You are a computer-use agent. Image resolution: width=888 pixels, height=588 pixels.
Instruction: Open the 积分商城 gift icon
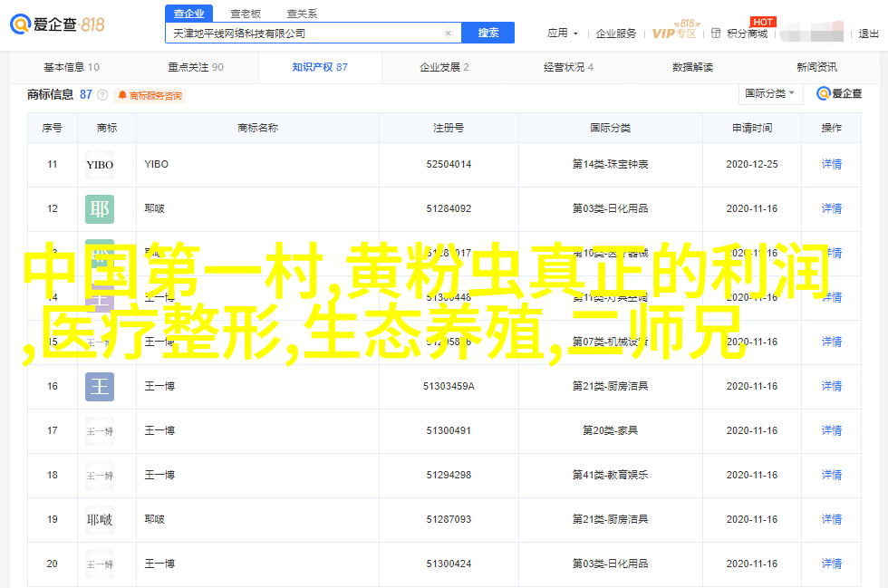(716, 34)
